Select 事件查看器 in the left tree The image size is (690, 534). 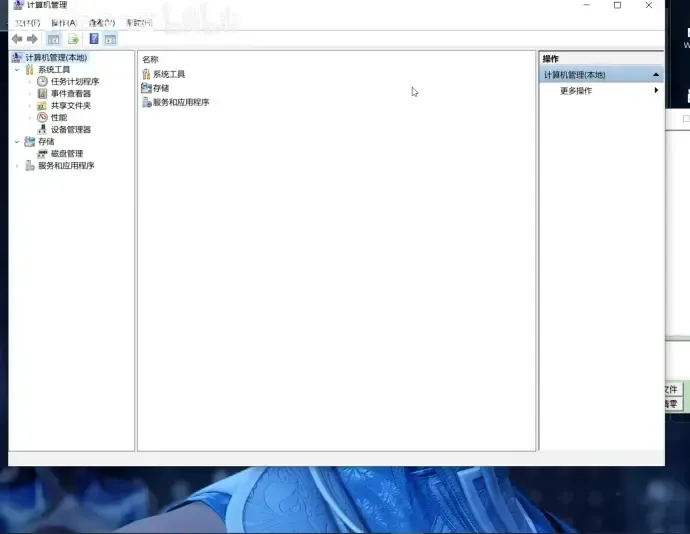tap(71, 94)
